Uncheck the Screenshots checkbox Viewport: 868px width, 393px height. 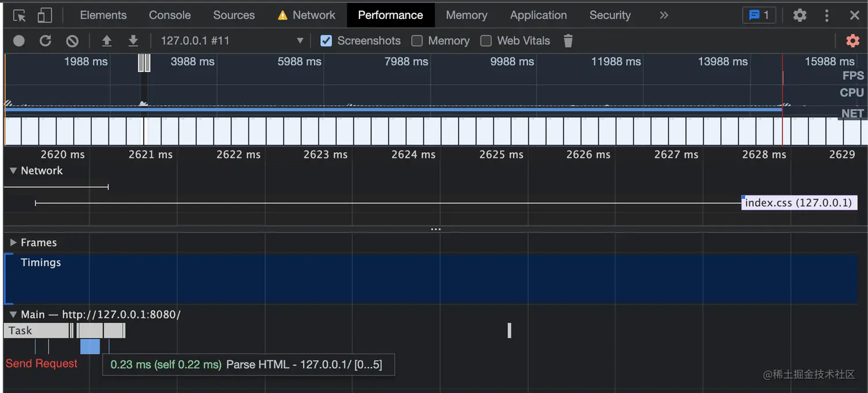pos(326,41)
